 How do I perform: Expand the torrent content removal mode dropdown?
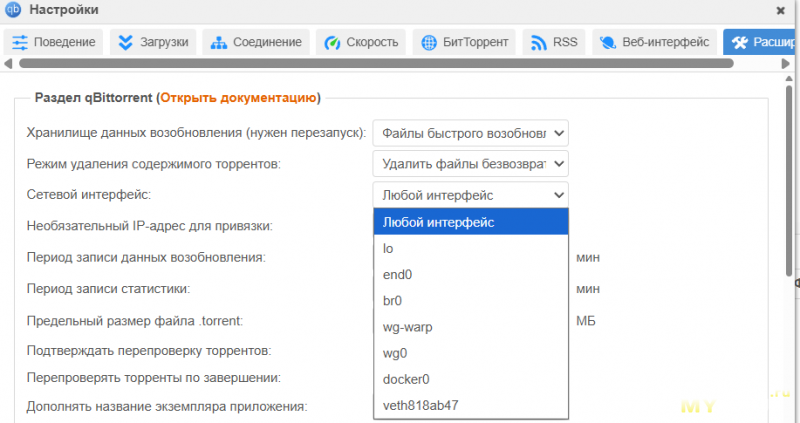click(470, 164)
